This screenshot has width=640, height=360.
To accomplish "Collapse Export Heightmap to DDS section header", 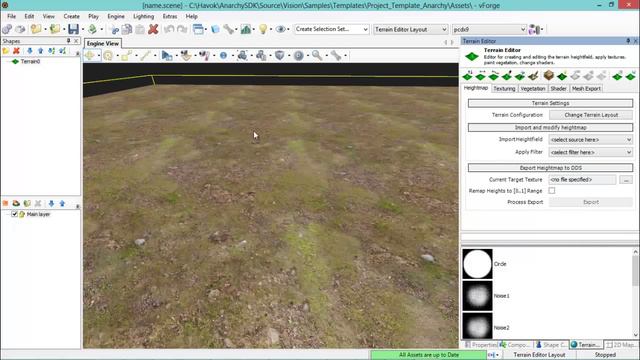I will [550, 168].
